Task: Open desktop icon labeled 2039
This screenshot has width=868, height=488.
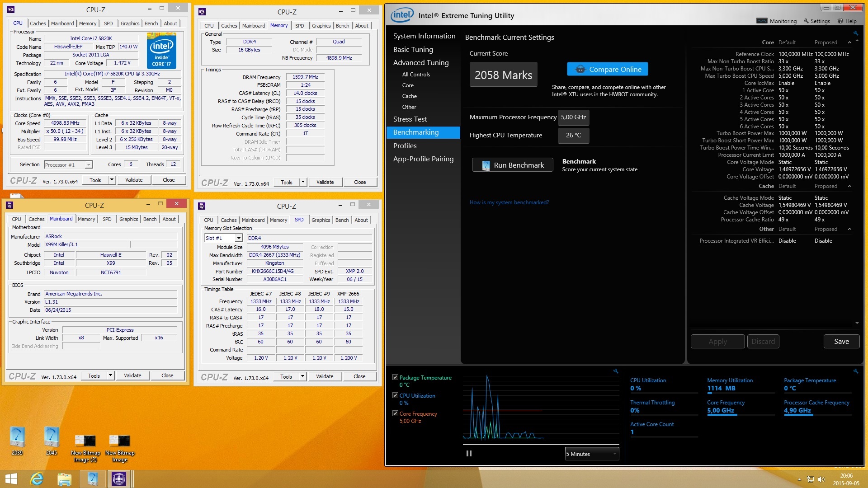Action: click(17, 441)
